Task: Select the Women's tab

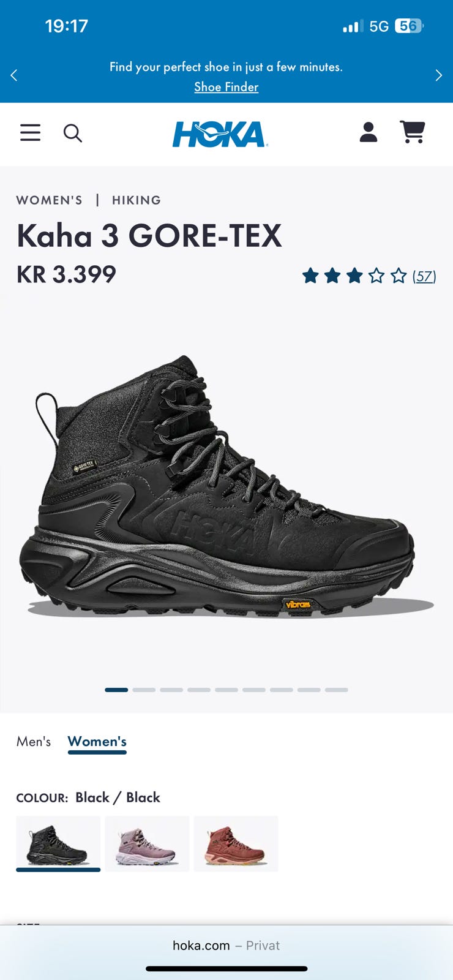Action: point(97,741)
